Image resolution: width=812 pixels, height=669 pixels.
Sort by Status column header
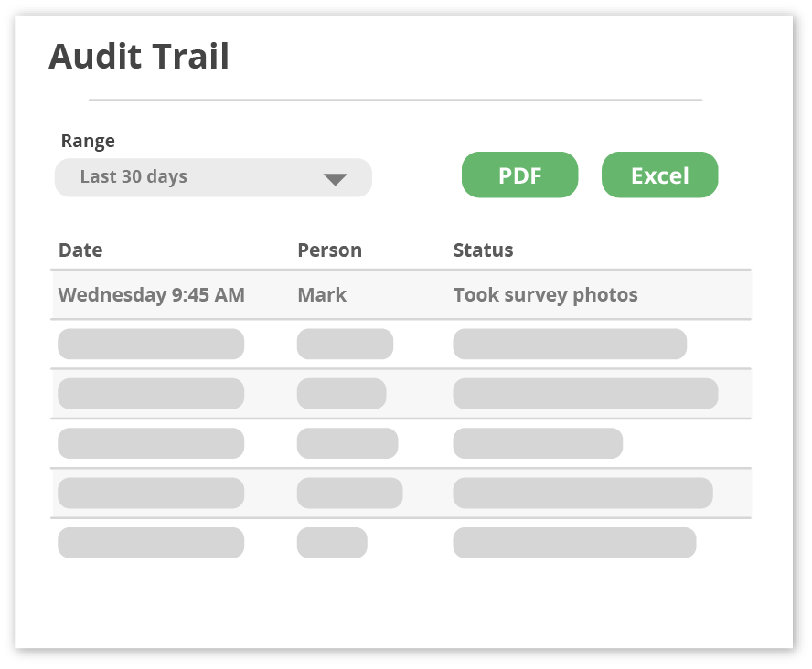coord(483,250)
